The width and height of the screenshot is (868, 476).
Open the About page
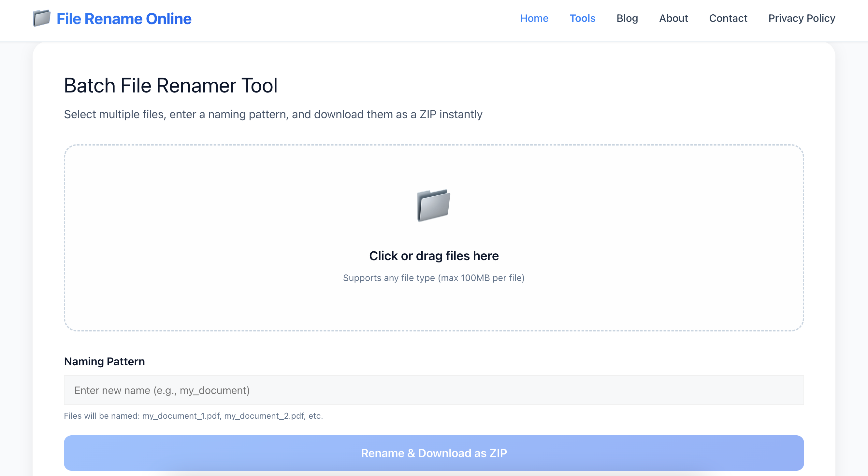(x=673, y=18)
